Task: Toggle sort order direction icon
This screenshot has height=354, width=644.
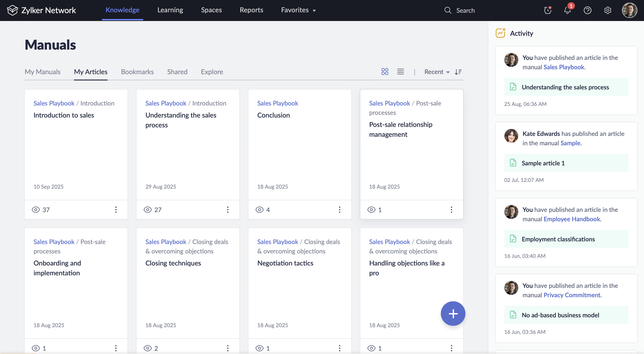Action: (458, 72)
